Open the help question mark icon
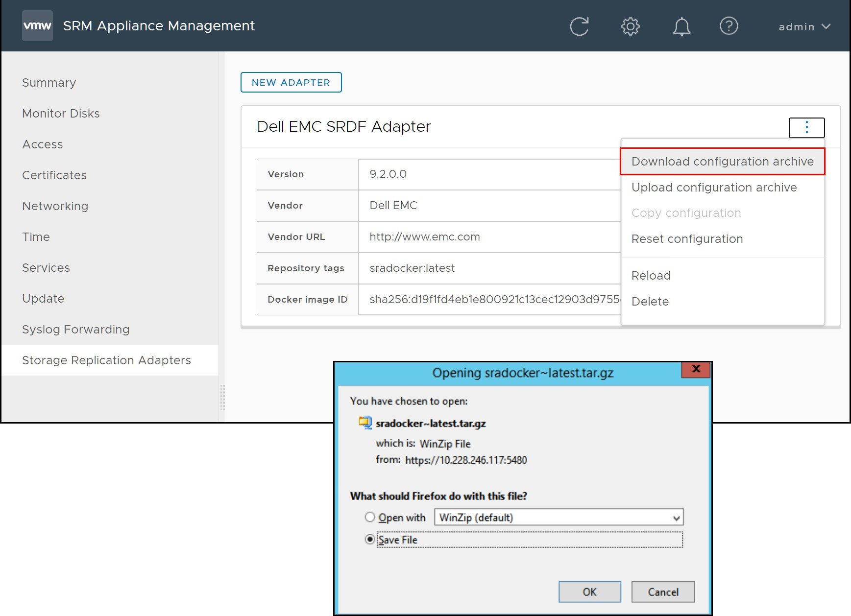851x616 pixels. click(729, 26)
